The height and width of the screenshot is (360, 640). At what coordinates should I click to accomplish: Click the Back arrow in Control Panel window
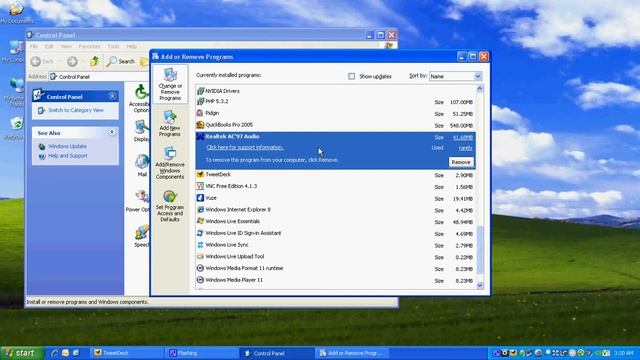coord(36,61)
